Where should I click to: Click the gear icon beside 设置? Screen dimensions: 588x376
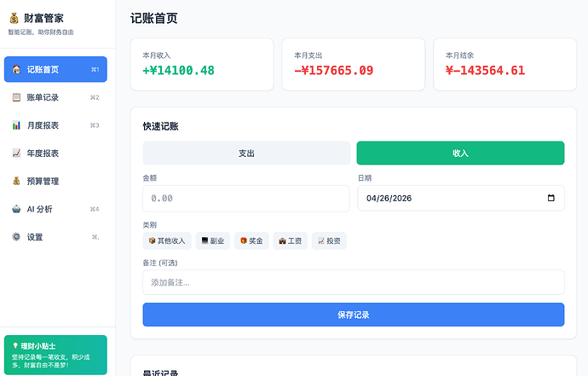16,237
